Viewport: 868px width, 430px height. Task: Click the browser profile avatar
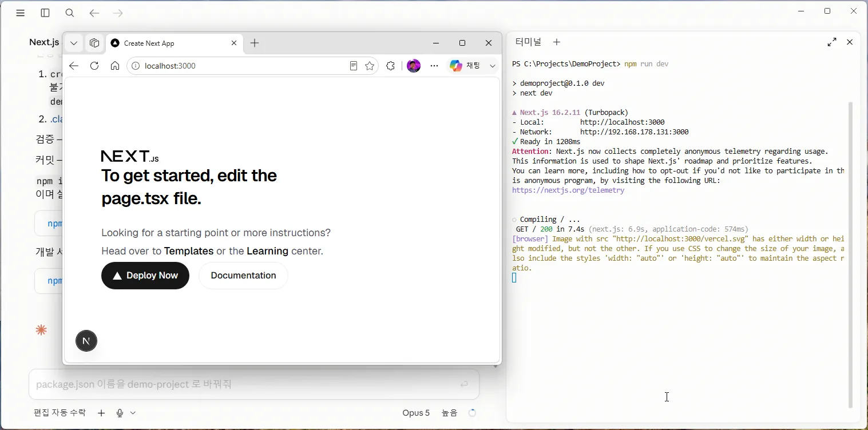pyautogui.click(x=414, y=66)
